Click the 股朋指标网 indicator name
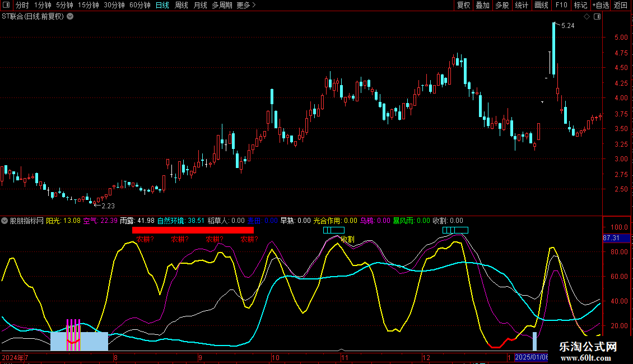 click(x=27, y=221)
